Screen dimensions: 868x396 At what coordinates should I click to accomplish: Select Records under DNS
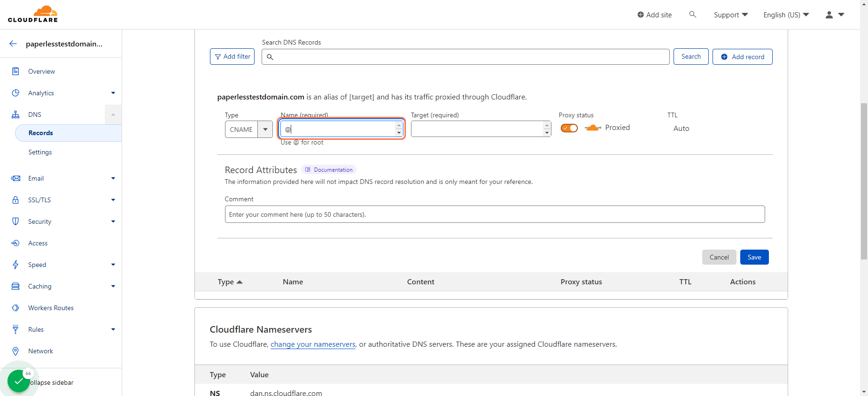[69, 133]
